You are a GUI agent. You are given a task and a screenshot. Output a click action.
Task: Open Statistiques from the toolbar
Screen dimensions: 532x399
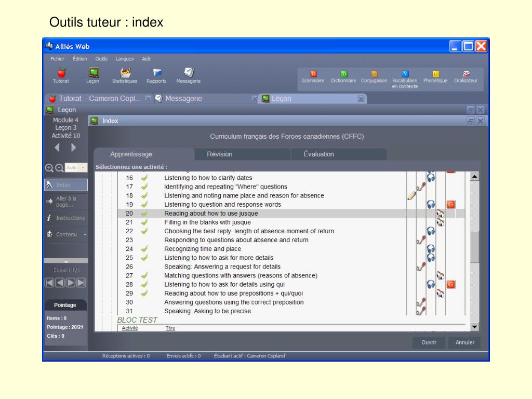125,76
